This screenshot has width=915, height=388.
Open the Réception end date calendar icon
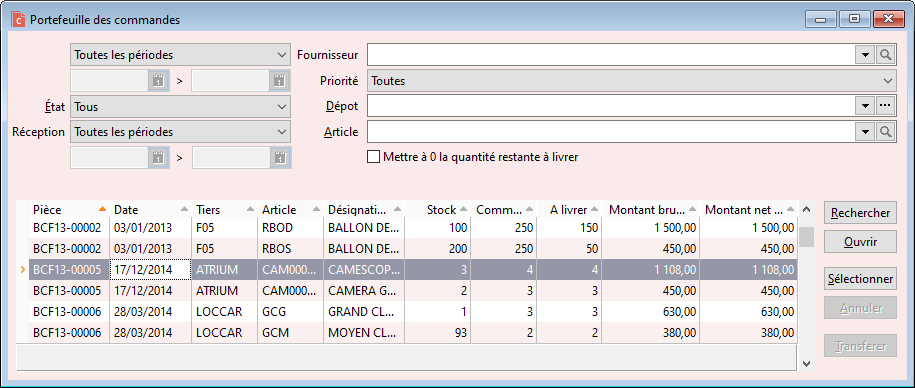280,158
